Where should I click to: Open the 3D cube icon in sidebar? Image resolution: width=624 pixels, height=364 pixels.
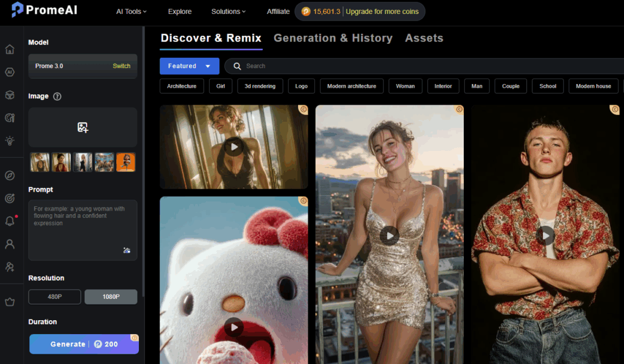(x=10, y=95)
